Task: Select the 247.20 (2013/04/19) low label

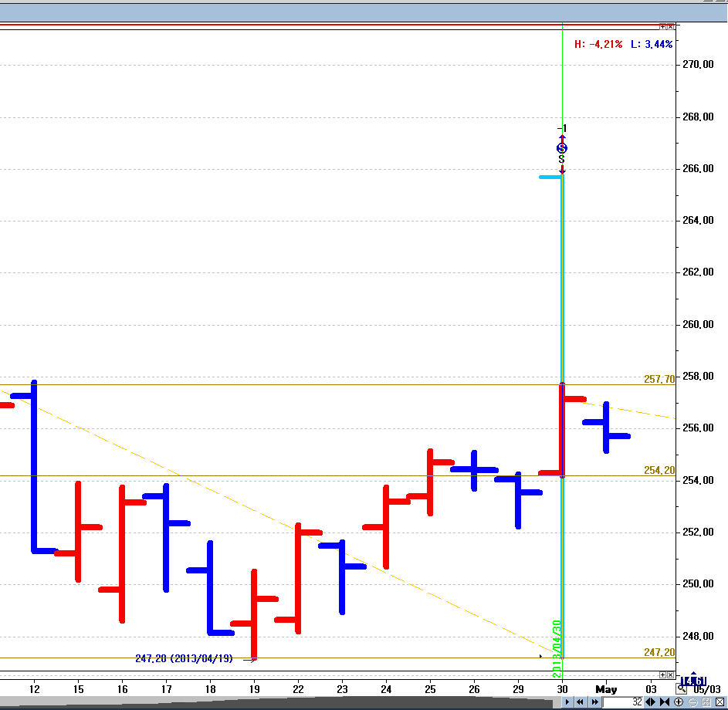Action: pos(185,658)
